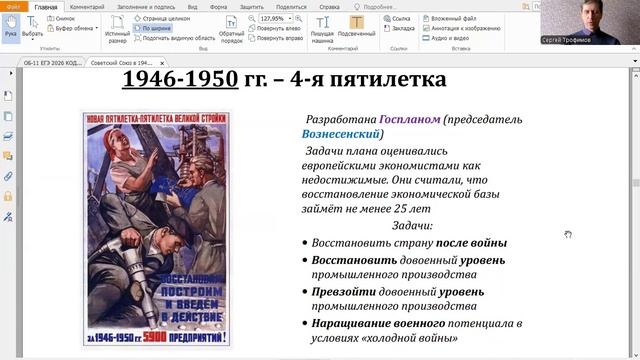Take a Снимок (snapshot)
Image resolution: width=640 pixels, height=360 pixels.
pos(61,18)
